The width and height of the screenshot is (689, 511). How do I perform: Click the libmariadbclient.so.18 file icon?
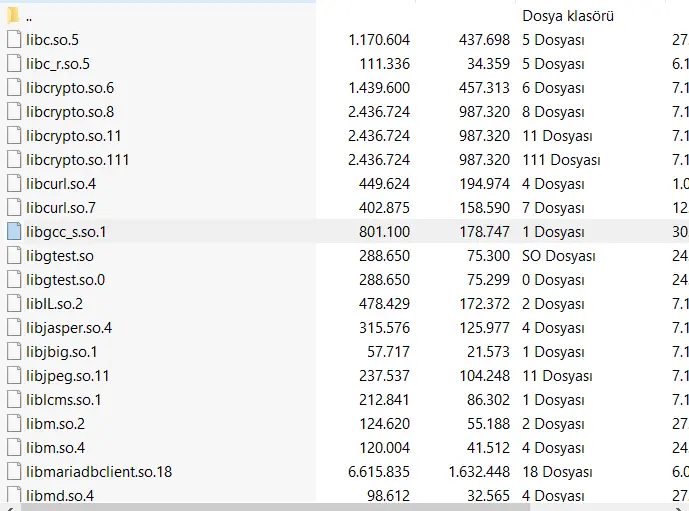14,471
